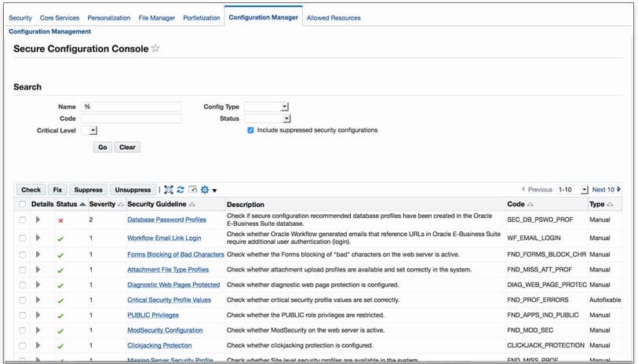Refresh the table with the blue arrows icon
638x364 pixels.
(x=180, y=190)
